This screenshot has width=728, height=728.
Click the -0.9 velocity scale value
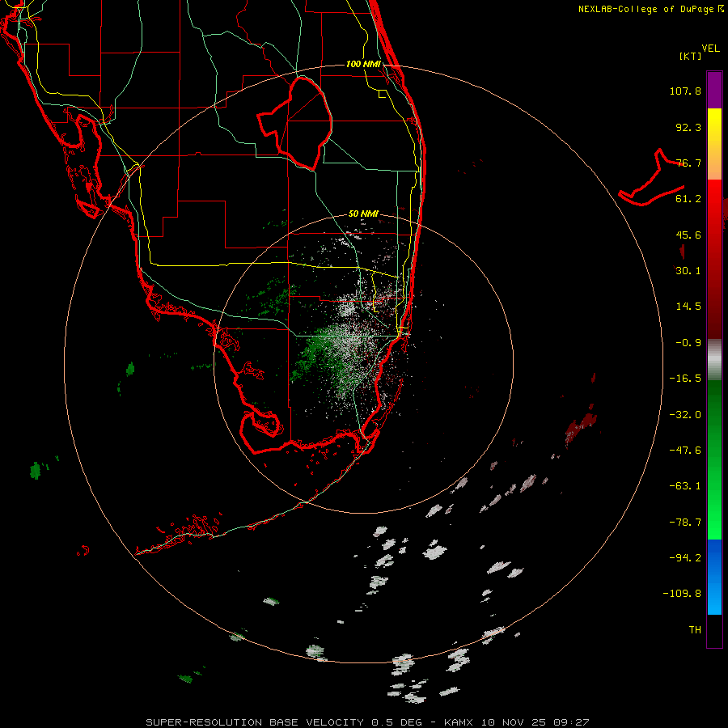(x=688, y=343)
